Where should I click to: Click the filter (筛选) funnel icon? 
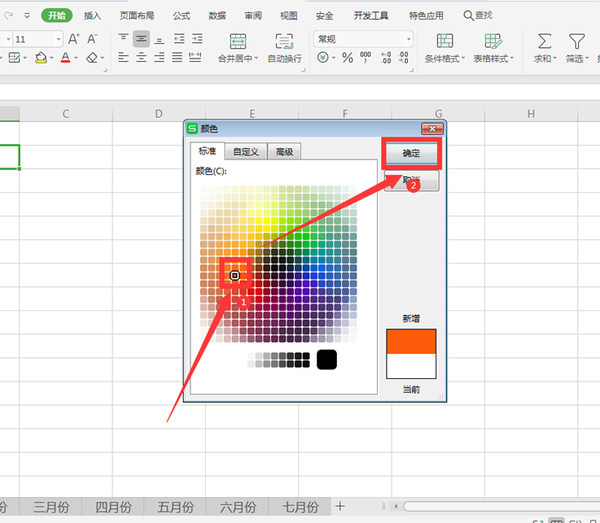pos(576,41)
